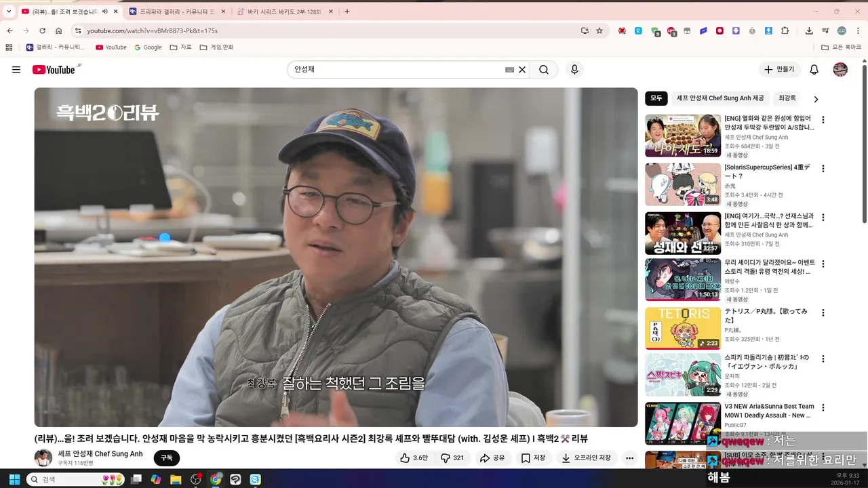Open File Explorer from taskbar
868x488 pixels.
[176, 479]
